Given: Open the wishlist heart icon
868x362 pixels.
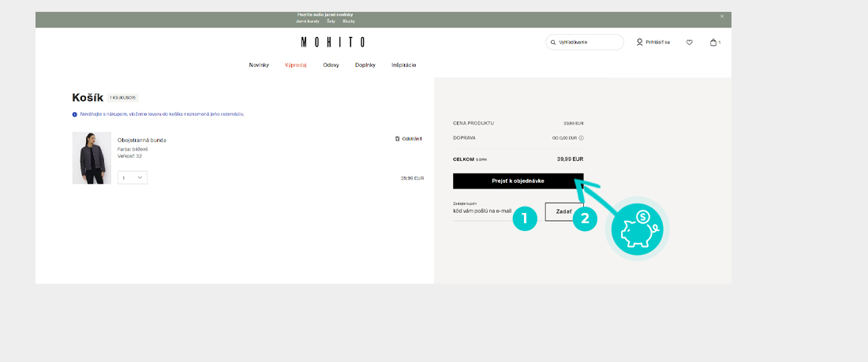Looking at the screenshot, I should tap(689, 43).
